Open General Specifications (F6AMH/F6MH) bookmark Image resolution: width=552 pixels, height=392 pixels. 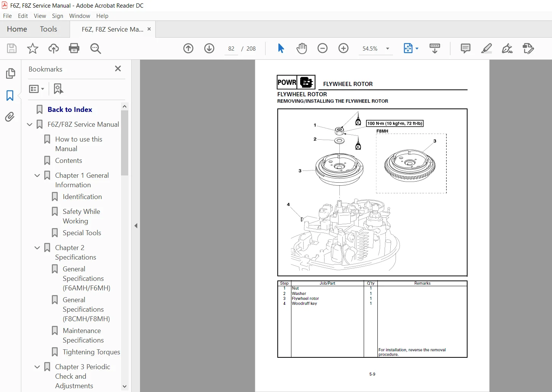coord(86,279)
